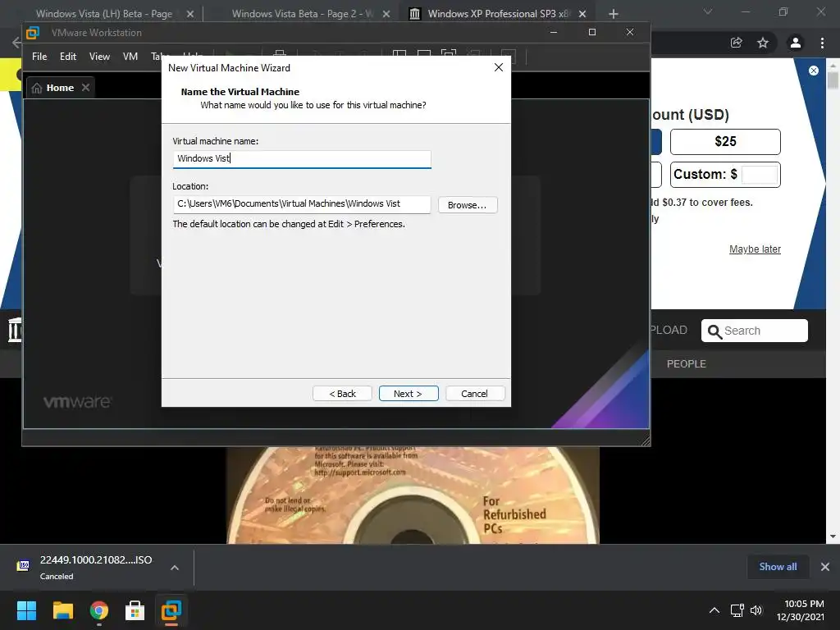Proceed with the Next > button
840x630 pixels.
[x=409, y=394]
